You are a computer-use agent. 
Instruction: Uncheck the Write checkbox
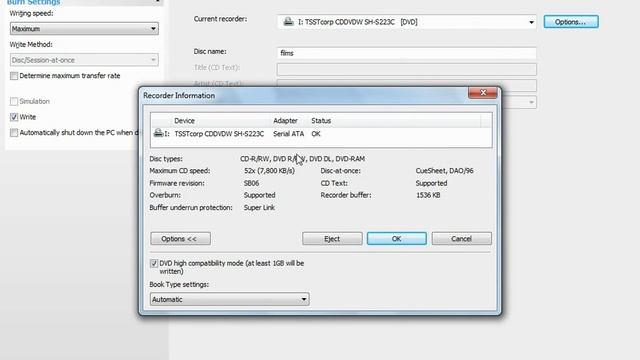pyautogui.click(x=14, y=117)
